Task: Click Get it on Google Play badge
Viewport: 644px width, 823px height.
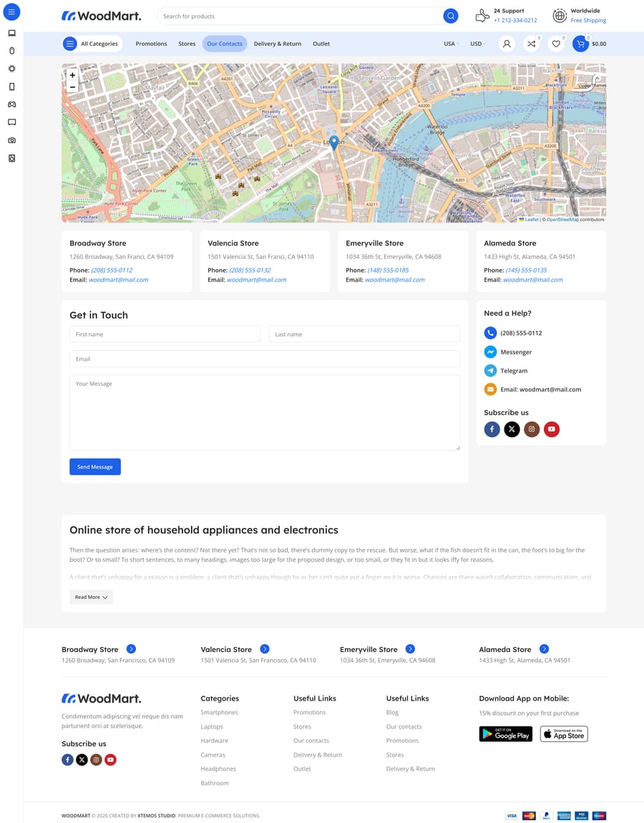Action: pos(505,734)
